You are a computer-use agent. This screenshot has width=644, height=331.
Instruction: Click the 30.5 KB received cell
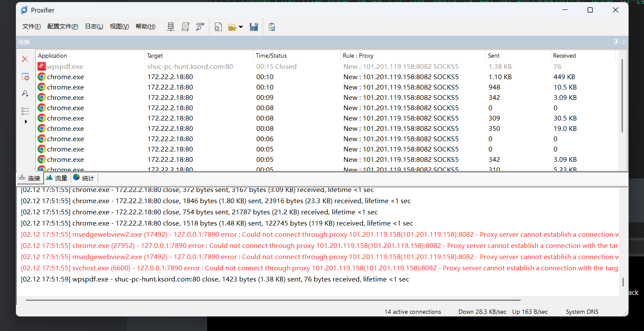(565, 118)
